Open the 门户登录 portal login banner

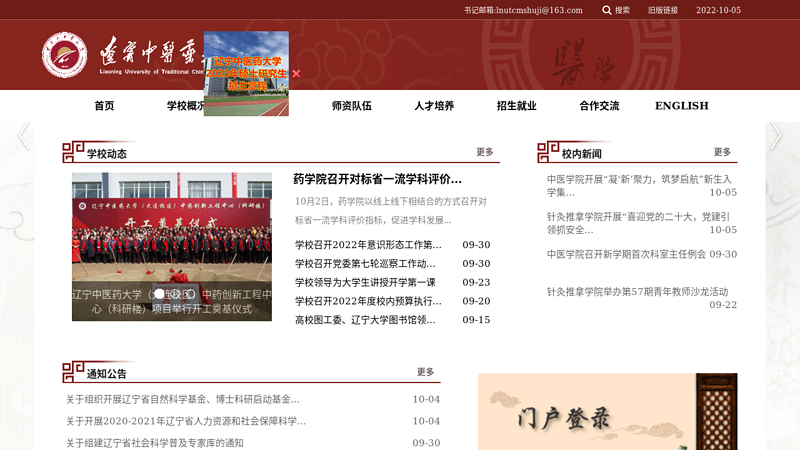(x=607, y=411)
